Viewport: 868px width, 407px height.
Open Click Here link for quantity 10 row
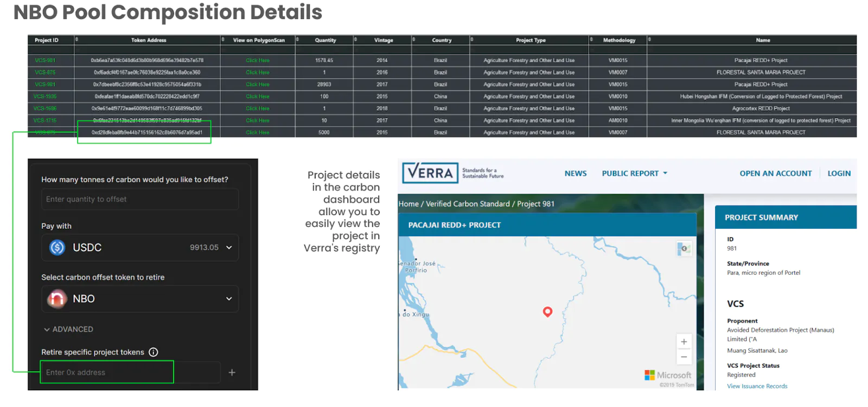[257, 120]
